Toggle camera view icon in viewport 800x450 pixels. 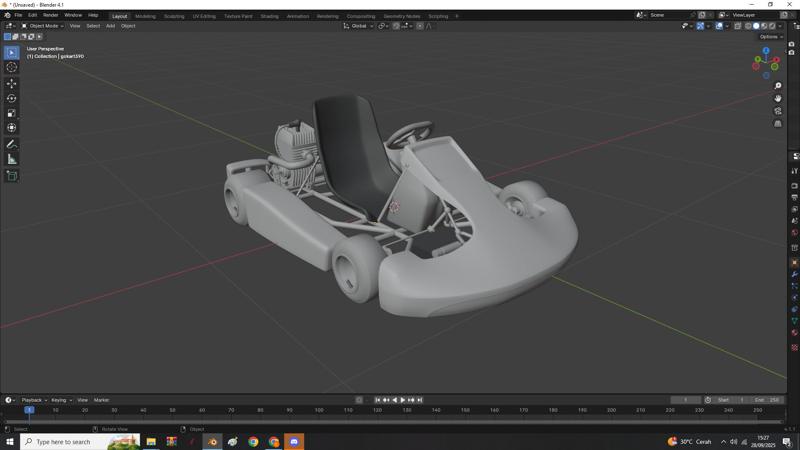778,111
